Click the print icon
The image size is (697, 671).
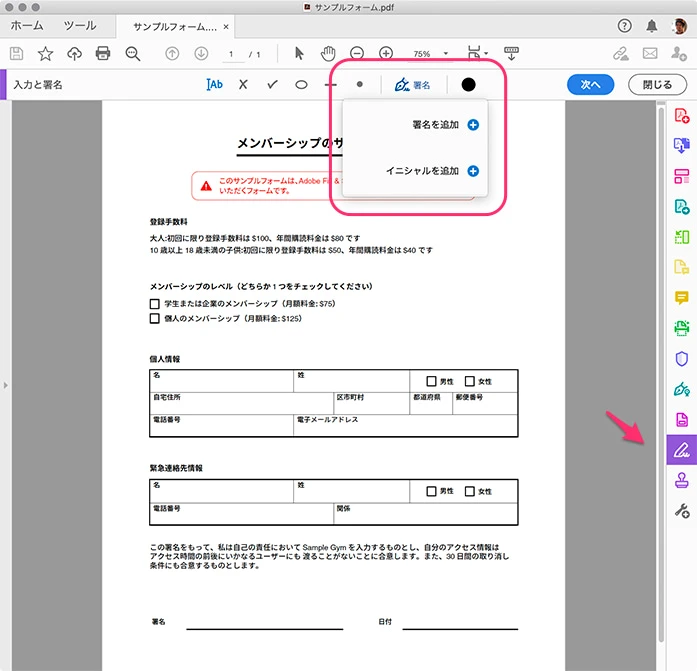coord(103,53)
